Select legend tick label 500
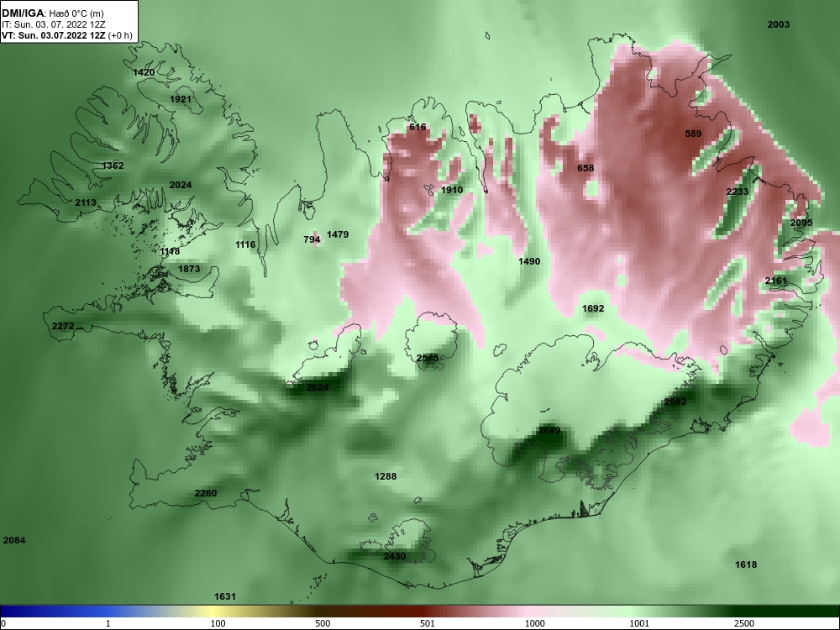Viewport: 840px width, 630px height. click(323, 623)
